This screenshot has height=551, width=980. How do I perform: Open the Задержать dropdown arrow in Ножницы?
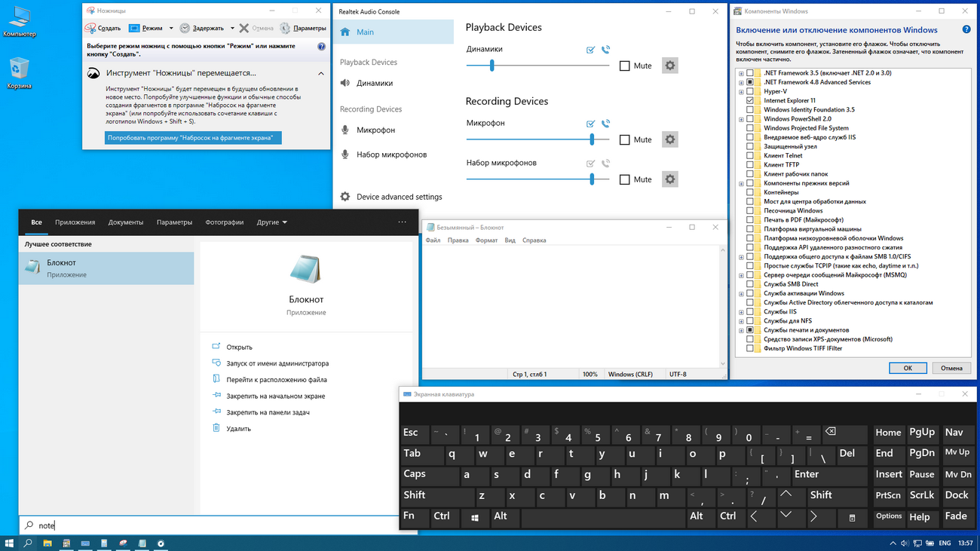coord(232,29)
